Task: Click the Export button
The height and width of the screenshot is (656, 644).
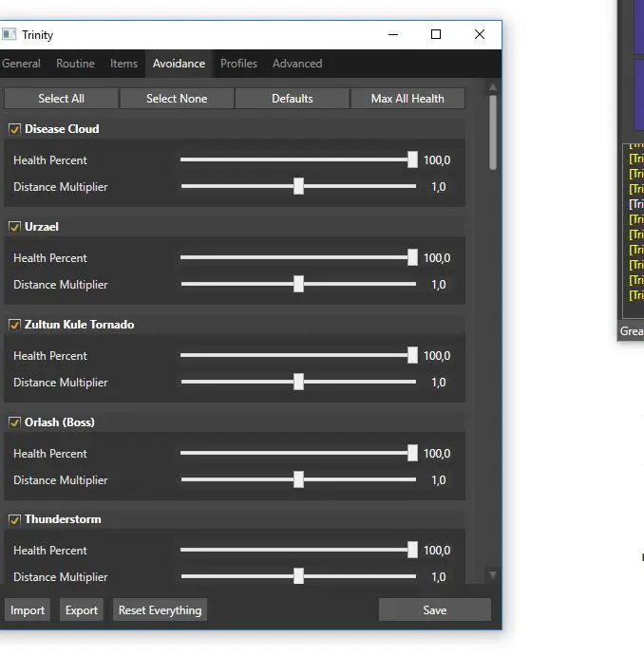Action: tap(82, 610)
